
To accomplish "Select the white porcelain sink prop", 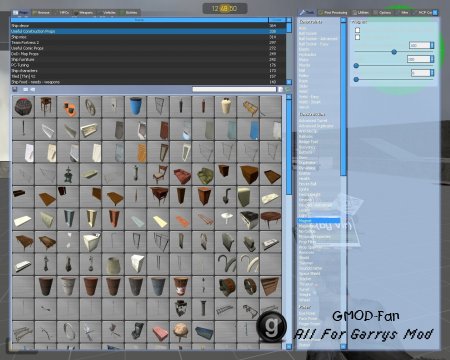I will click(x=226, y=219).
